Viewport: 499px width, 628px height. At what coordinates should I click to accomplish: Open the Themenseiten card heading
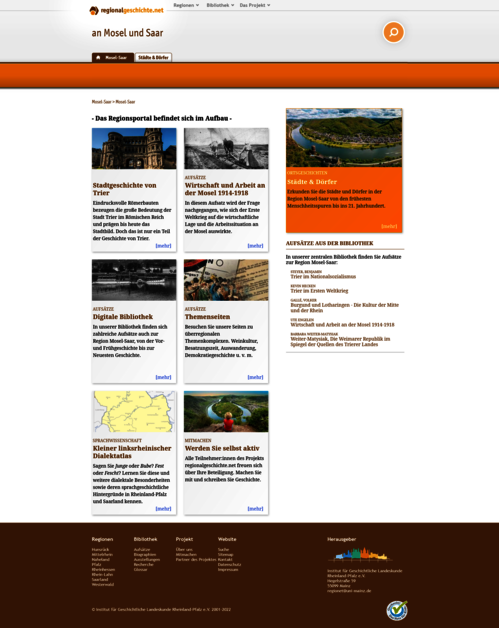[207, 317]
